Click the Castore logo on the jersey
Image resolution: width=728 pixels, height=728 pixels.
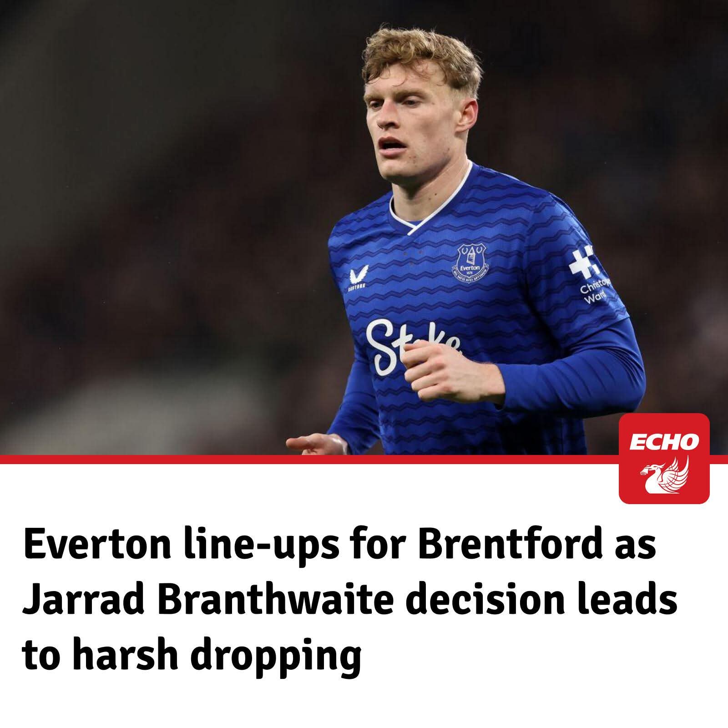(355, 279)
